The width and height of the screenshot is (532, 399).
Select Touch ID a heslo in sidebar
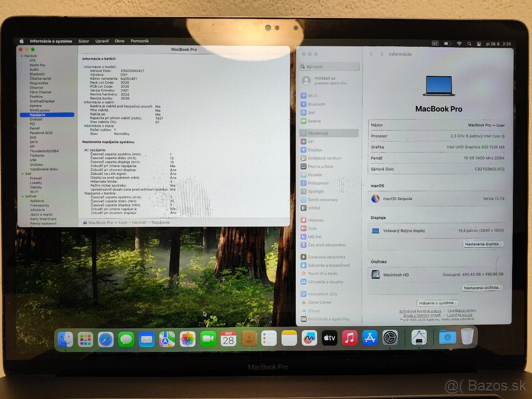coord(329,274)
